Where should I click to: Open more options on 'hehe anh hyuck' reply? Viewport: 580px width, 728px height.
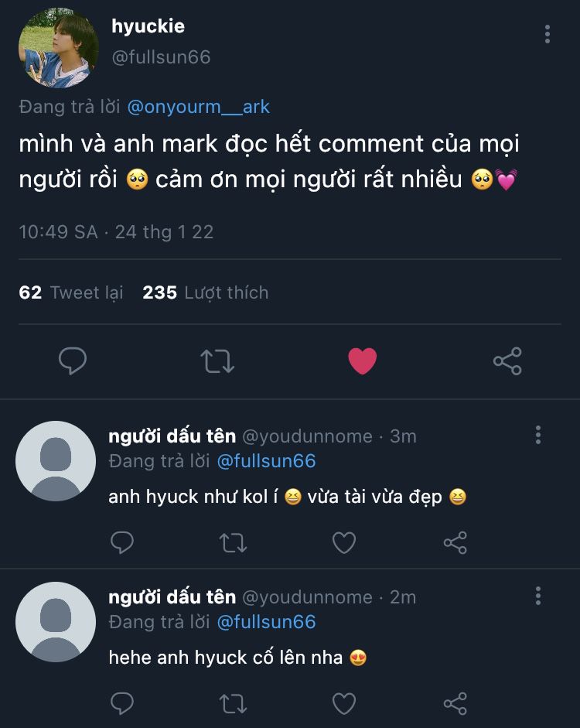(538, 596)
